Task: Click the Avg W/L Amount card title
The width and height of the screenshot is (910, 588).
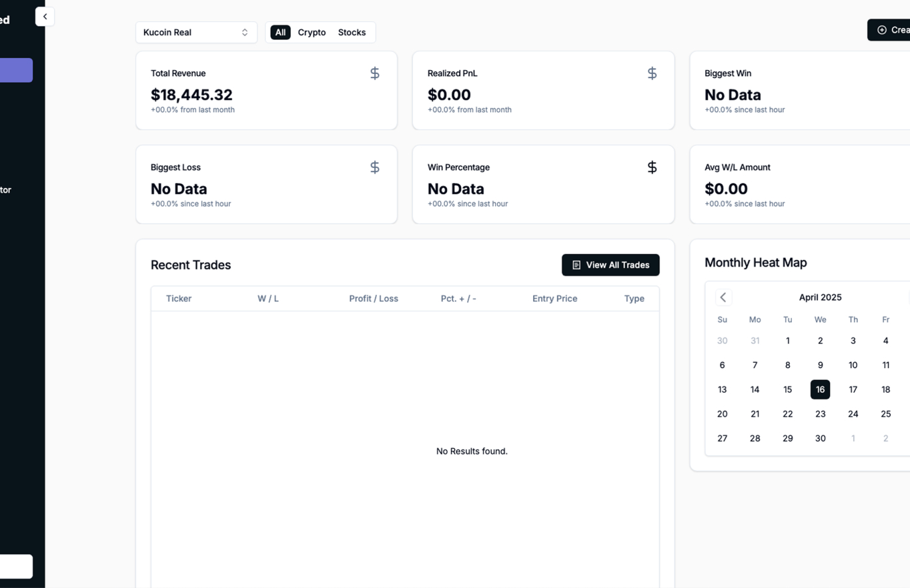Action: 738,167
